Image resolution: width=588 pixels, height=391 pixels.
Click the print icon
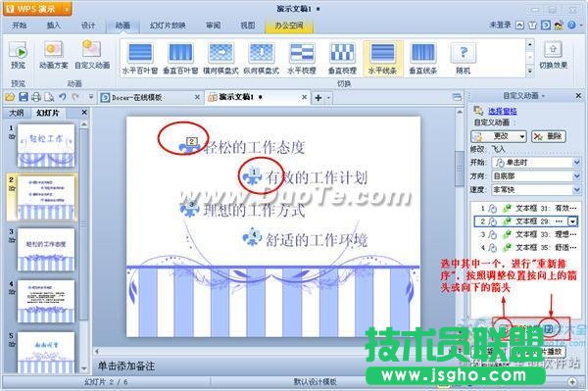pos(36,97)
